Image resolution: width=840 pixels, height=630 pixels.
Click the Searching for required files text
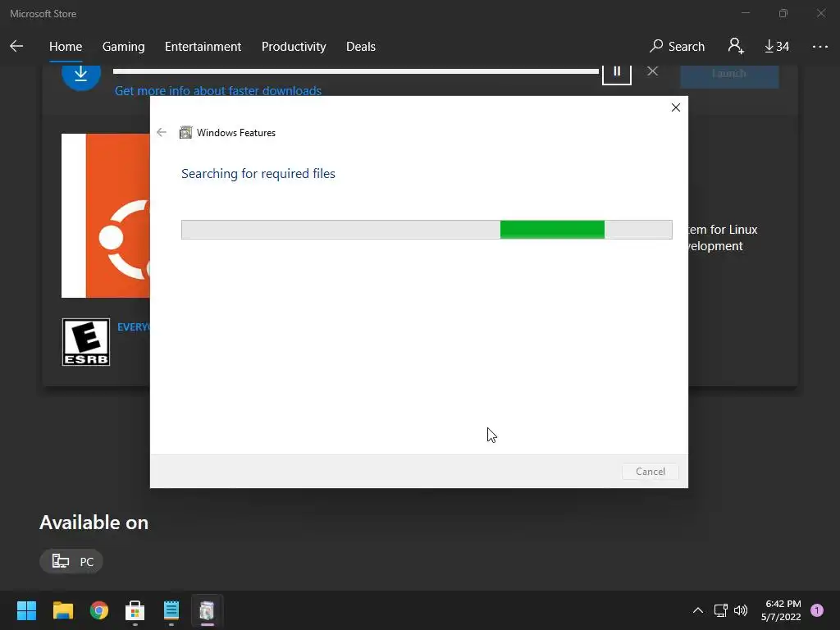(x=258, y=174)
